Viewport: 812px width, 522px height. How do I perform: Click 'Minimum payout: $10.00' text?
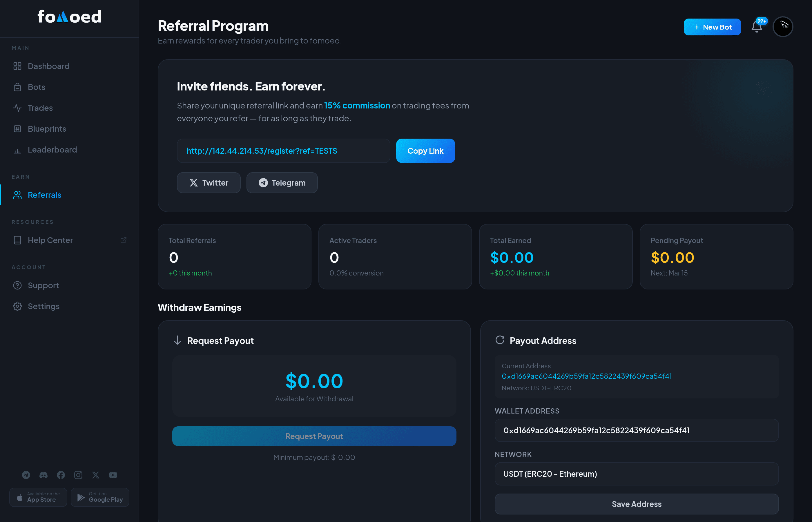(x=314, y=458)
